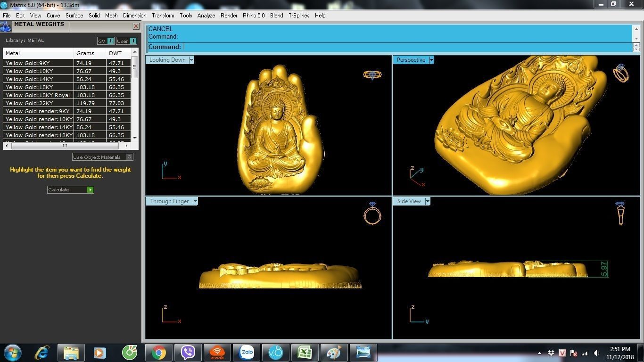Click metal list horizontal scroll-left arrow
Viewport: 644px width, 362px height.
coord(7,146)
